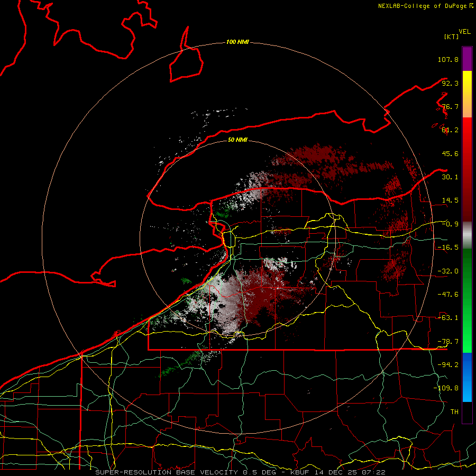Click the gray-white segment of the color bar
This screenshot has height=476, width=476.
[x=467, y=235]
